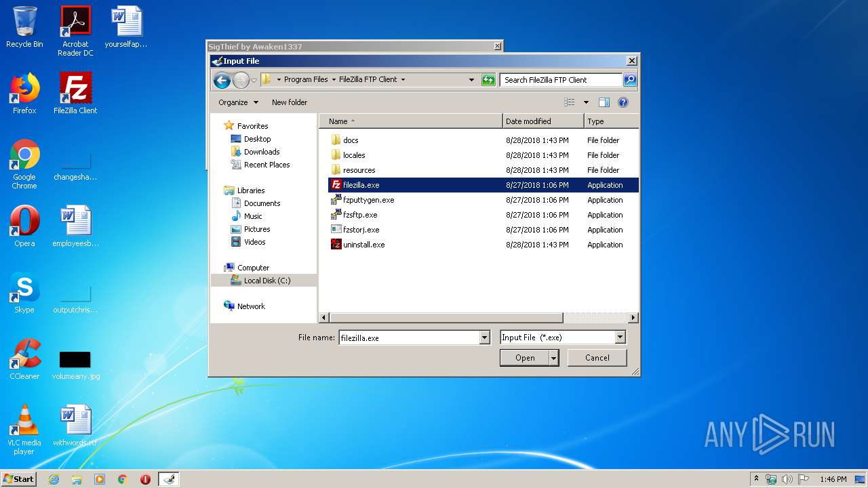The height and width of the screenshot is (488, 868).
Task: Launch Opera desktop shortcut
Action: click(24, 226)
